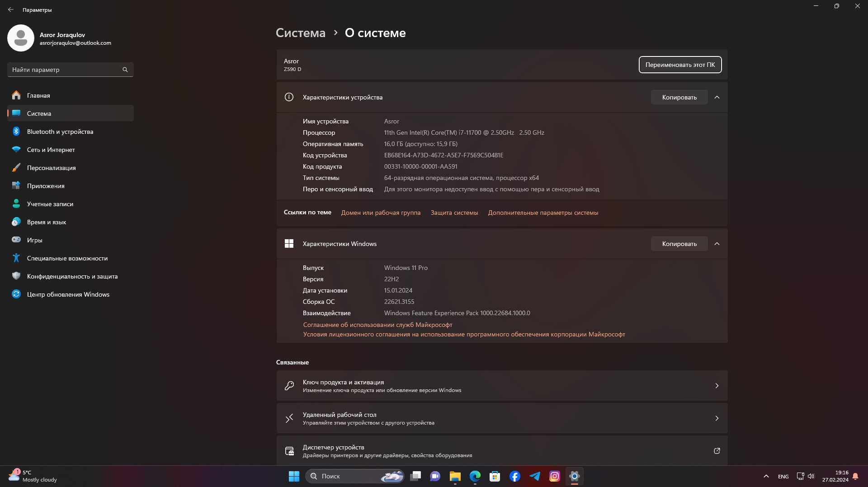Click Переименовать этот ПК button
The height and width of the screenshot is (487, 868).
[x=680, y=65]
